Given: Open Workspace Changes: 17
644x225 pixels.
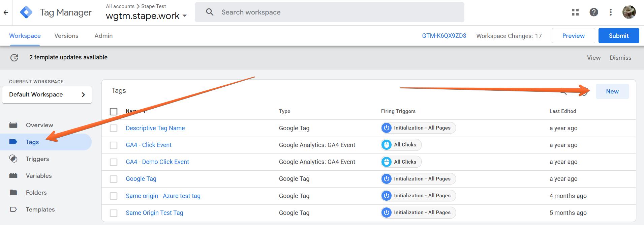Looking at the screenshot, I should point(509,36).
